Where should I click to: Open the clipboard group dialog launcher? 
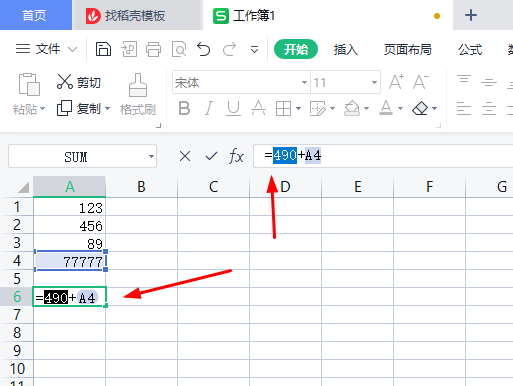click(159, 126)
